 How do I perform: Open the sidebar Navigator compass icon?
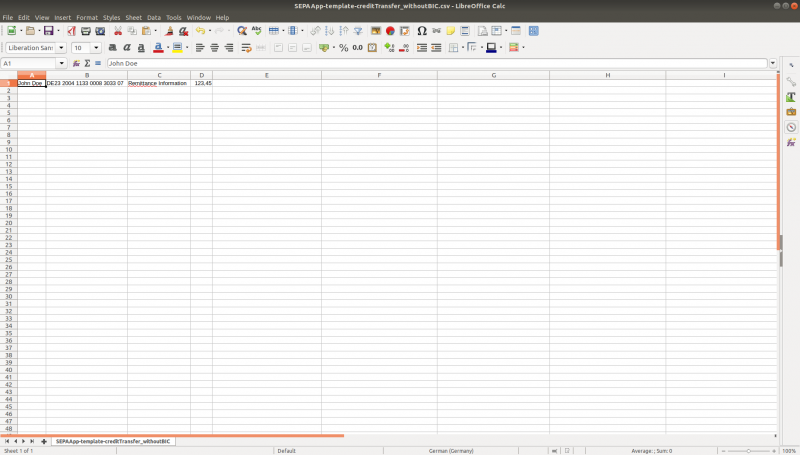[x=791, y=127]
